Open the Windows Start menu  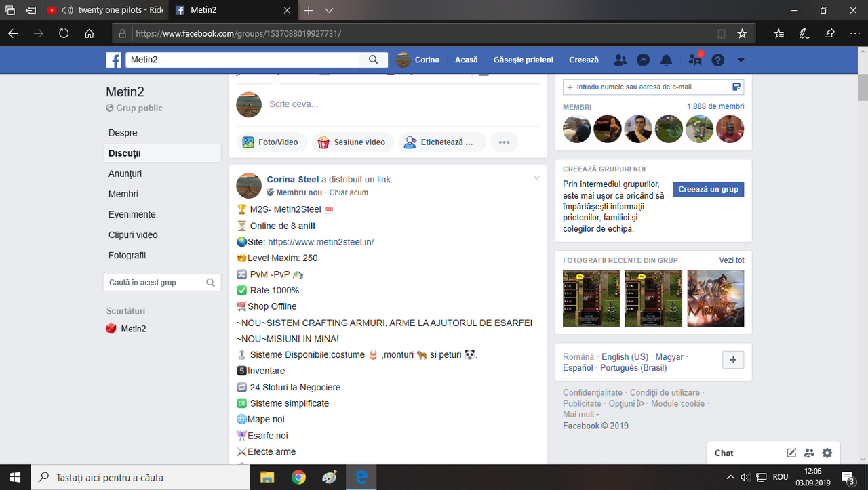[x=15, y=477]
